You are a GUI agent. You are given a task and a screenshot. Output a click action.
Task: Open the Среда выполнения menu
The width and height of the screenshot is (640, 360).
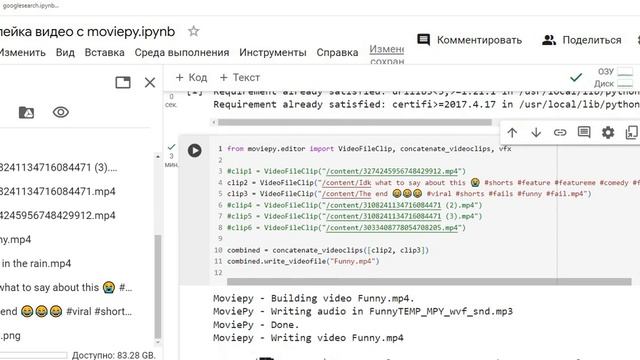pyautogui.click(x=182, y=53)
